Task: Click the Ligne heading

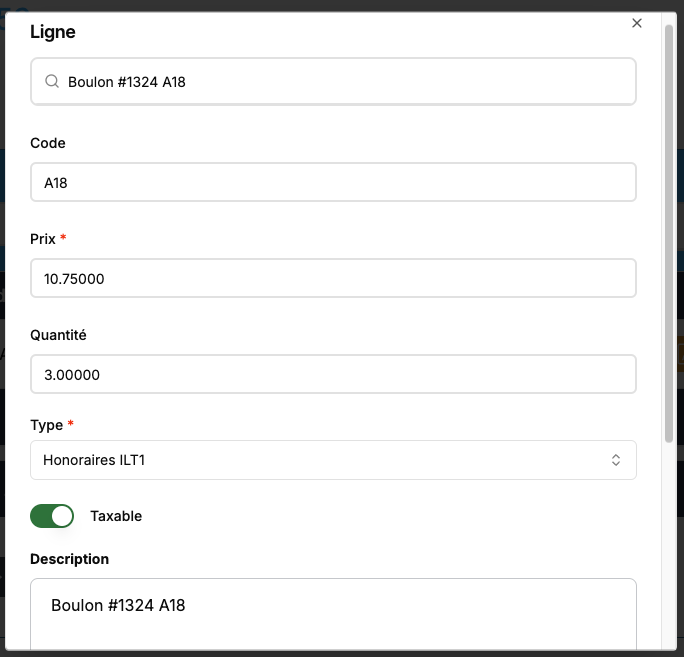Action: coord(53,32)
